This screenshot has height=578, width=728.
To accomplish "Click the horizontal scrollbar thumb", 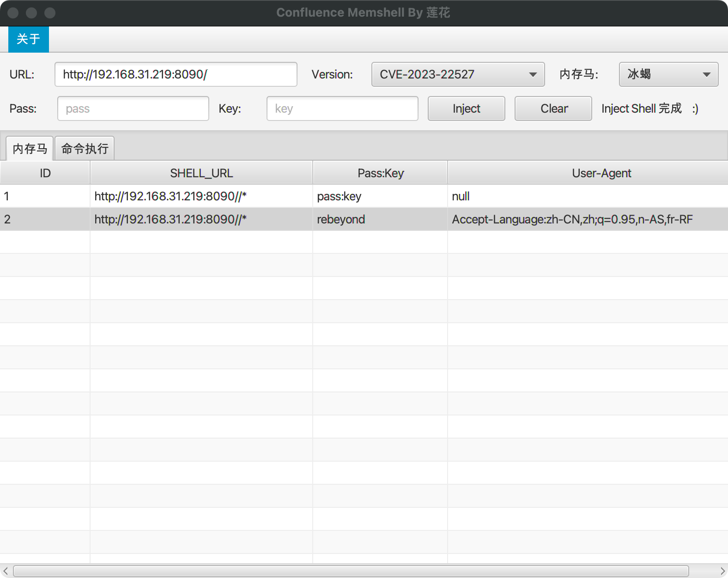I will (x=351, y=571).
